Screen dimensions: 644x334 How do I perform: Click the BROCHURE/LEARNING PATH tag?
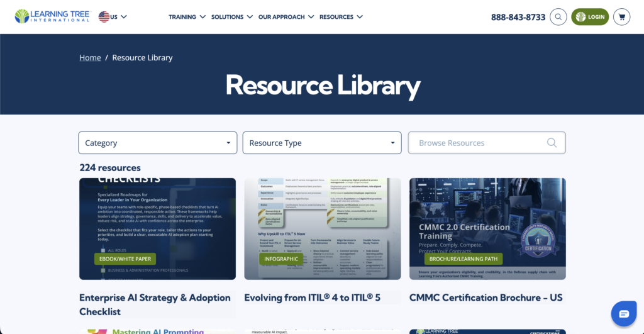[464, 259]
